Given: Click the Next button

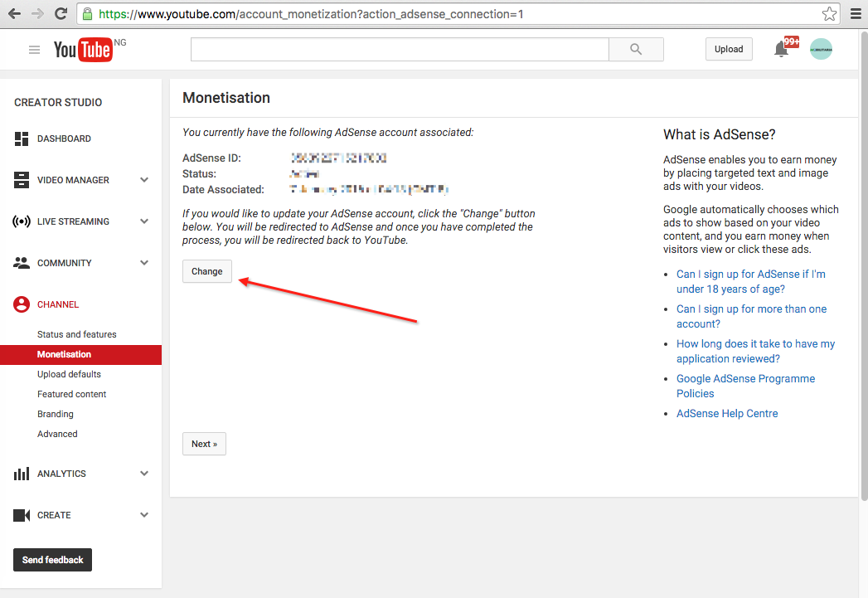Looking at the screenshot, I should 204,444.
